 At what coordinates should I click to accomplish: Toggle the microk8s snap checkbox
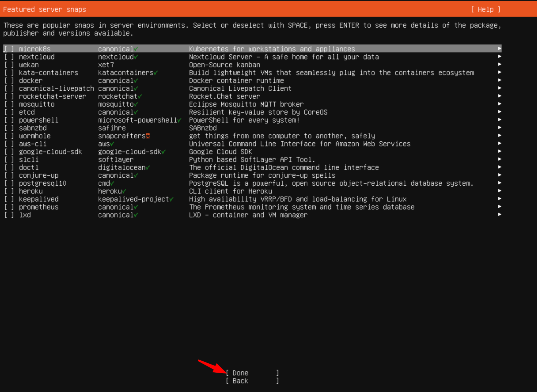(x=9, y=49)
